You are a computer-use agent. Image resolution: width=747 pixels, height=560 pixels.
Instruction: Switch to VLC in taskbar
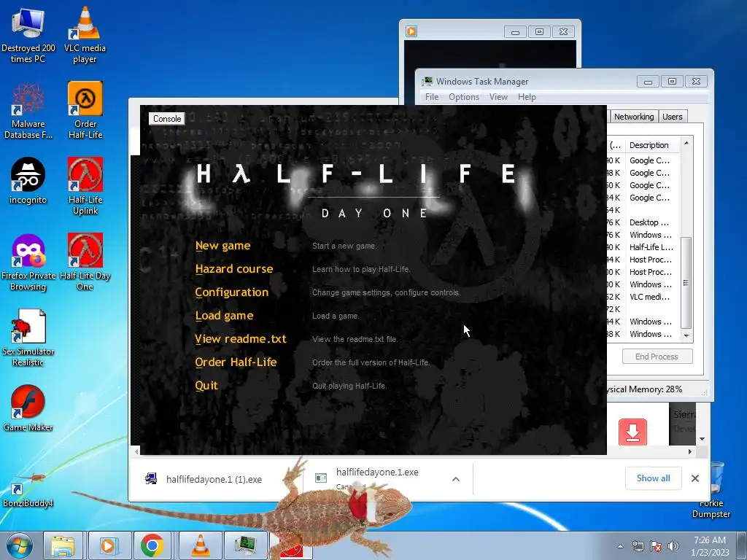[x=201, y=545]
